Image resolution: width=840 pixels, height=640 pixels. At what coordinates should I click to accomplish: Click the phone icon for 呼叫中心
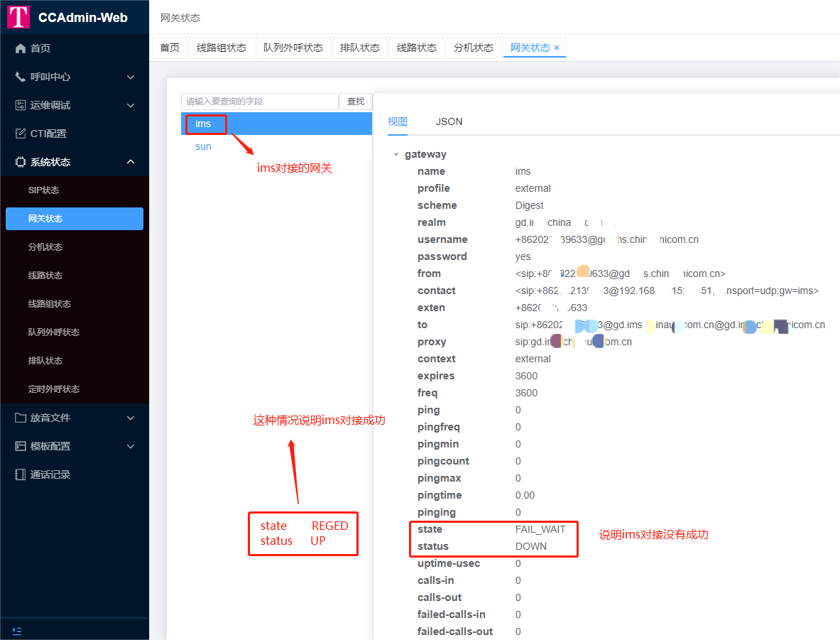21,77
